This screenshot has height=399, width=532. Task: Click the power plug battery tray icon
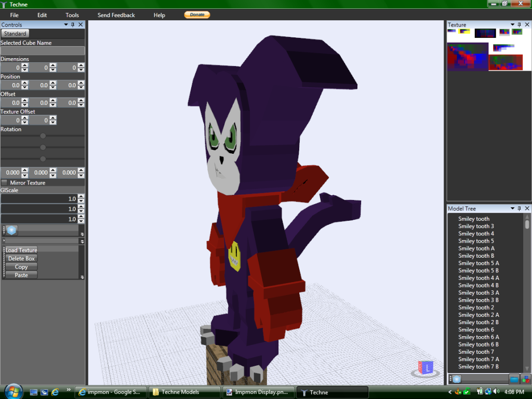tap(480, 392)
